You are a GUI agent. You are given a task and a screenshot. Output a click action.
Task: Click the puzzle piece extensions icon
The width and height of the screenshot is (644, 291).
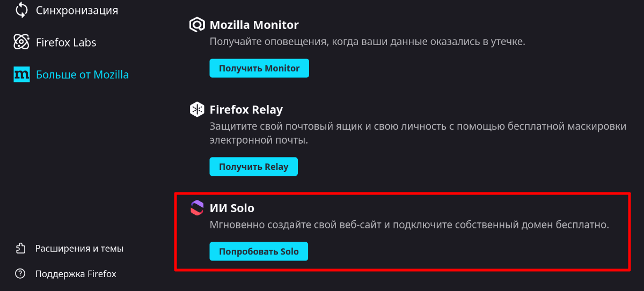tap(20, 249)
